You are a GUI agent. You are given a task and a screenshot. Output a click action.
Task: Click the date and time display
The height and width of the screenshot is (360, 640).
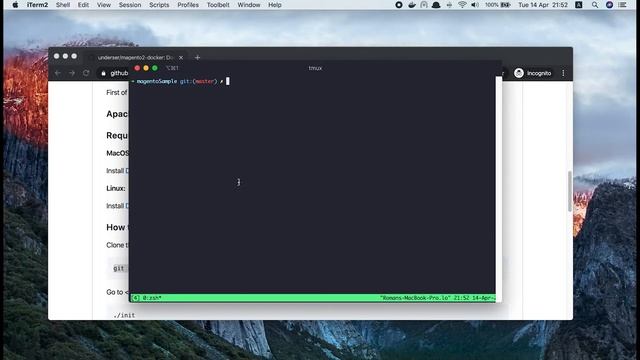point(543,5)
